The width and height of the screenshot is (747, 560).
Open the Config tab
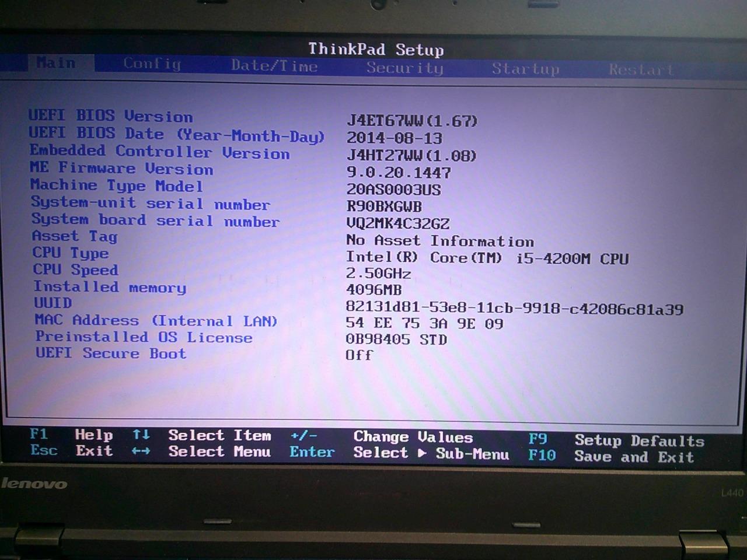coord(152,64)
